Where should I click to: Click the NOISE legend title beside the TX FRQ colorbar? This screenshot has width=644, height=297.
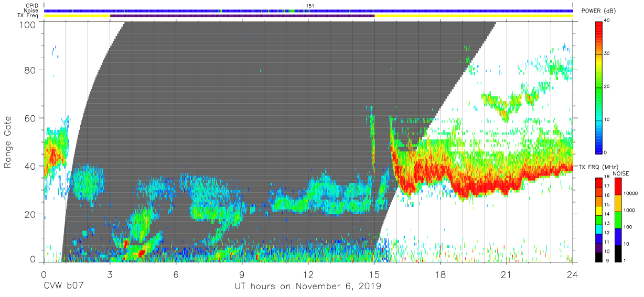click(620, 173)
